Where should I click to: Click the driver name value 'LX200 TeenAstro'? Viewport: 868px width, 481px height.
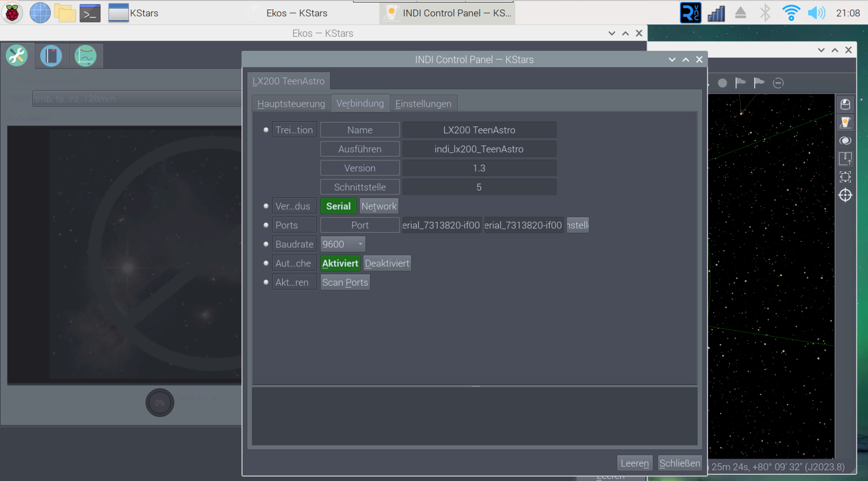(479, 130)
